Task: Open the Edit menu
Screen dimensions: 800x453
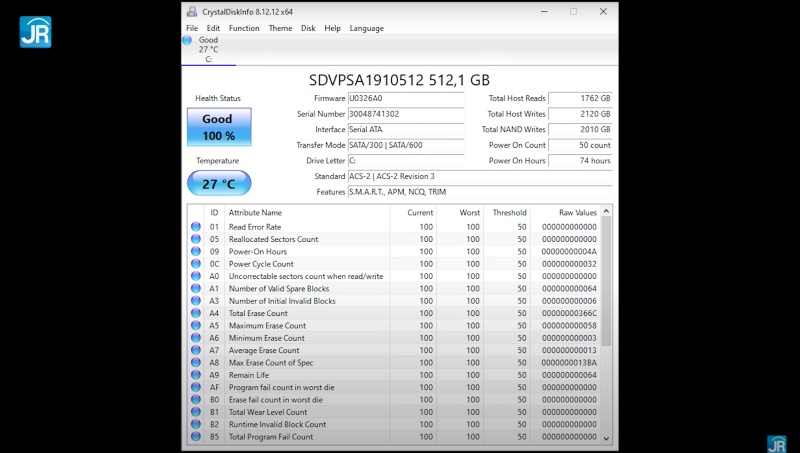Action: click(x=213, y=28)
